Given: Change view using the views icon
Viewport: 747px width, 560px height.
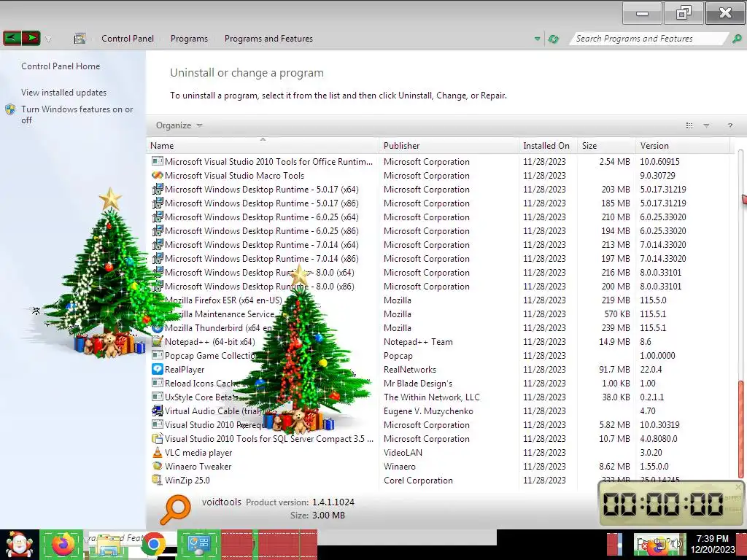Looking at the screenshot, I should point(689,125).
